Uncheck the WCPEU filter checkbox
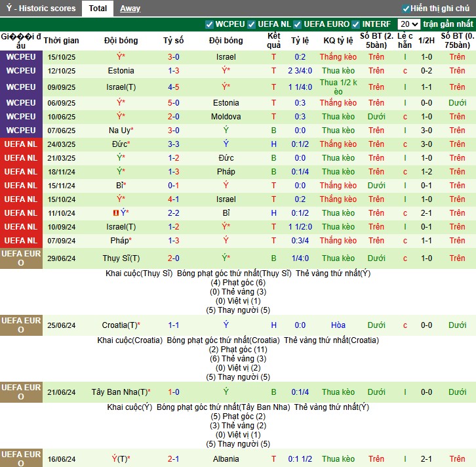This screenshot has width=476, height=467. (x=210, y=24)
